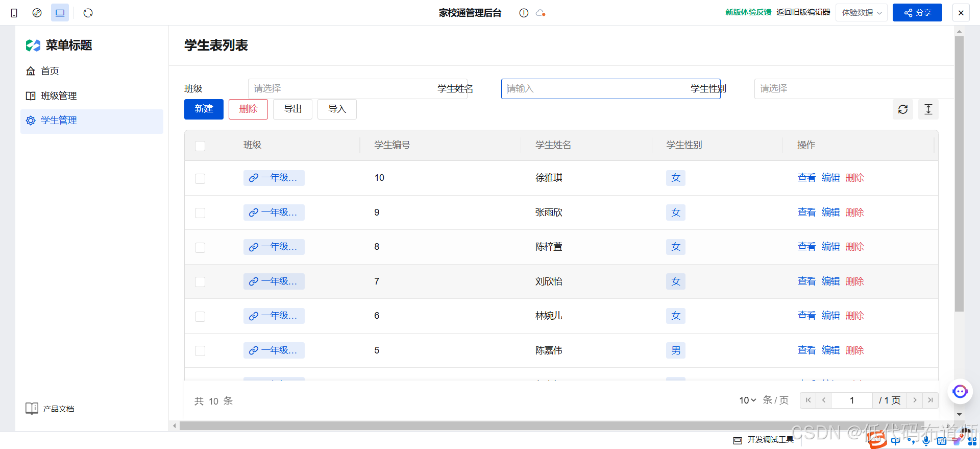Click the row density icon above the table

(928, 109)
